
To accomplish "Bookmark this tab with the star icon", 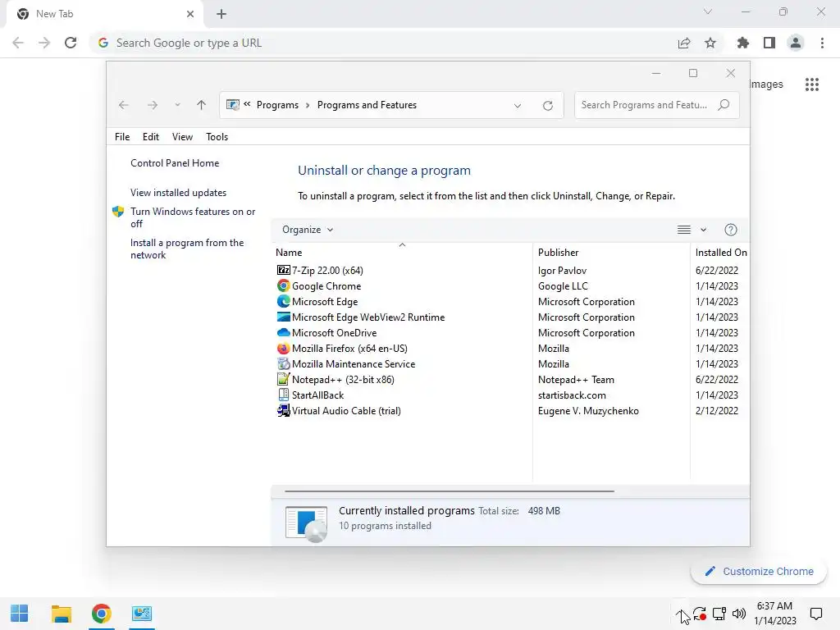I will pyautogui.click(x=710, y=43).
